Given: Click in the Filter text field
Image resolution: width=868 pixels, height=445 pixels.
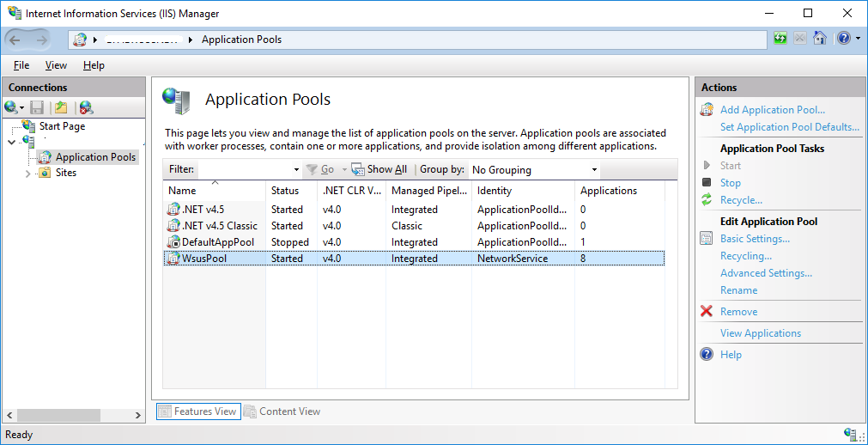Looking at the screenshot, I should (245, 169).
